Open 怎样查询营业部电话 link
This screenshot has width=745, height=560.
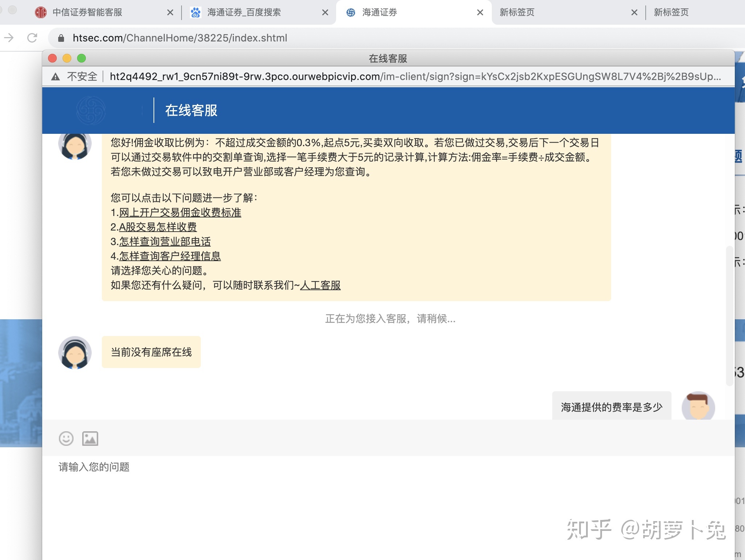pos(165,241)
